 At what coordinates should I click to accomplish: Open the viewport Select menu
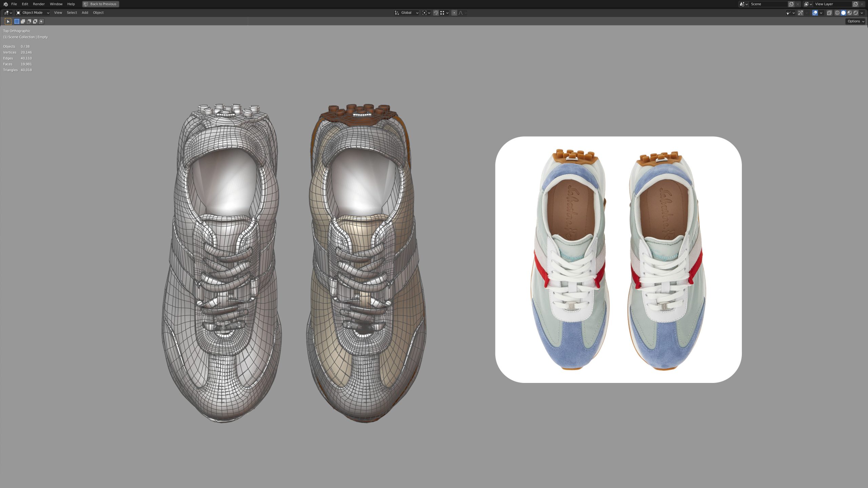pos(72,13)
